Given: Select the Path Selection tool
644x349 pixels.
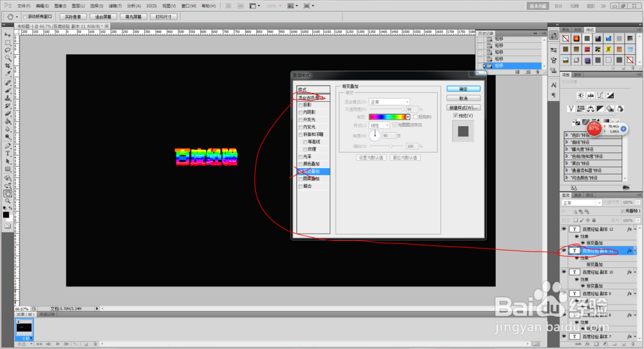Looking at the screenshot, I should point(8,162).
